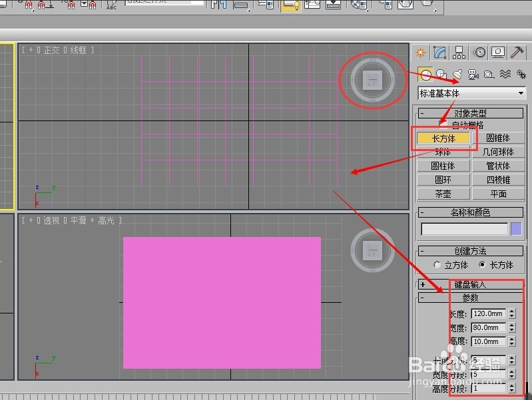Click the 圆锥体 object button
This screenshot has width=532, height=400.
pos(498,138)
